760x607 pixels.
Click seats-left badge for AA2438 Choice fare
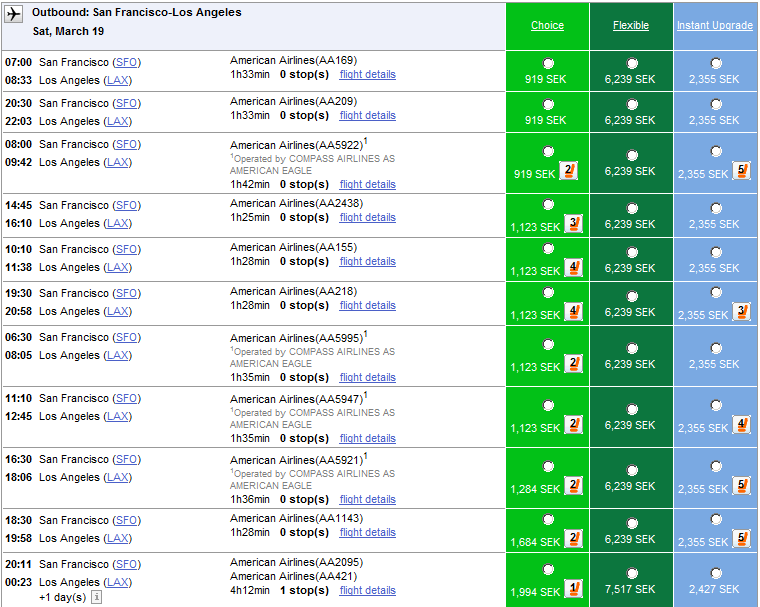pos(574,223)
